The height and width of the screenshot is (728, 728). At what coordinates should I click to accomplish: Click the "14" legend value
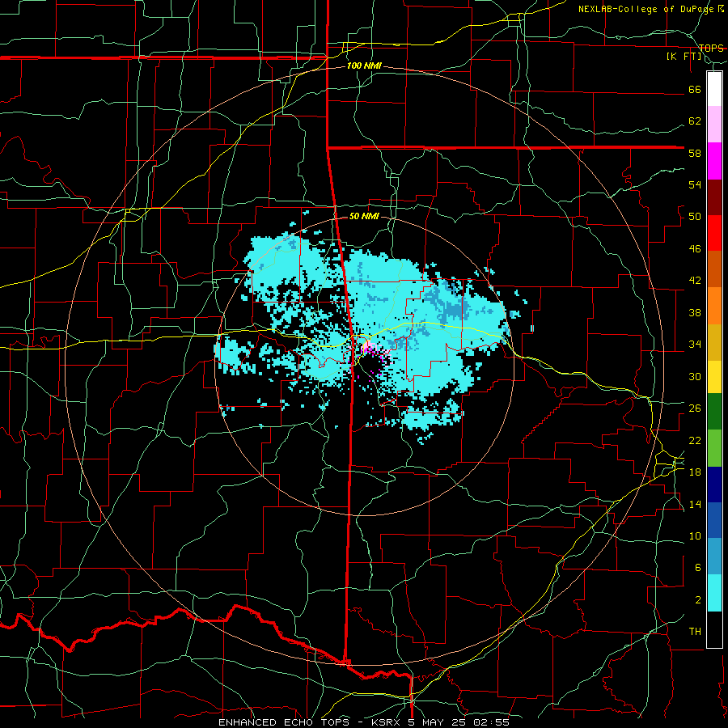(695, 504)
